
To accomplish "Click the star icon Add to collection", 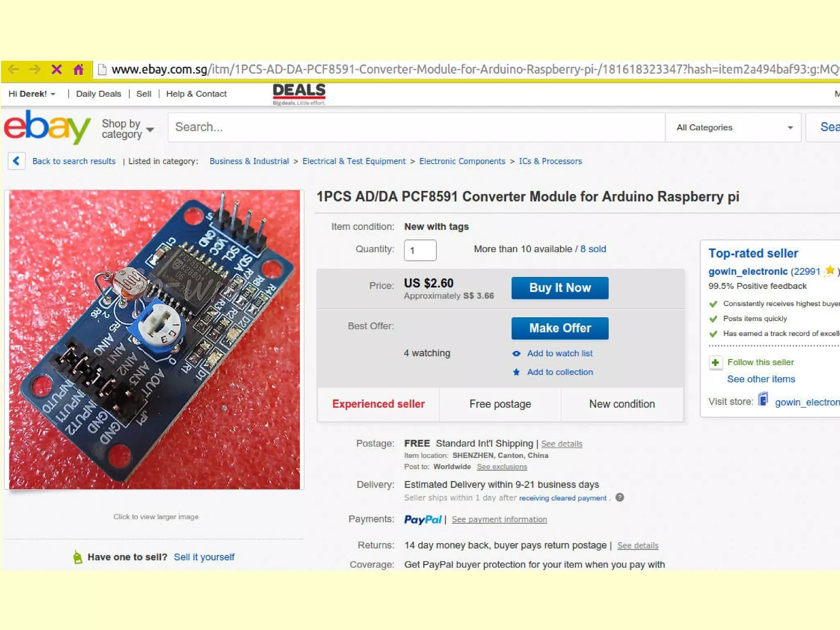I will [x=516, y=372].
